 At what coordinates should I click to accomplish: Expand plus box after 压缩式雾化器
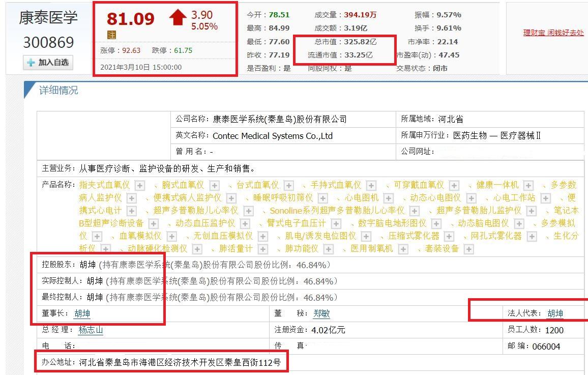coord(449,237)
